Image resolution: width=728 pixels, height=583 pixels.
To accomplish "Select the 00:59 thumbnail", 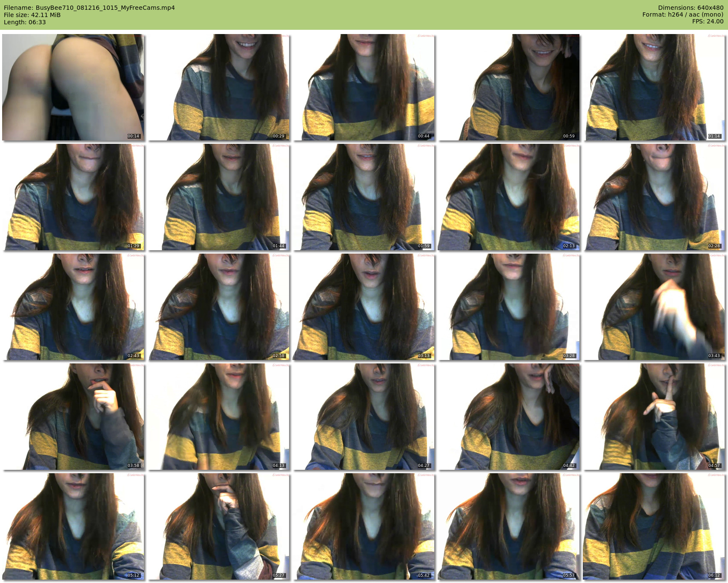I will [509, 87].
